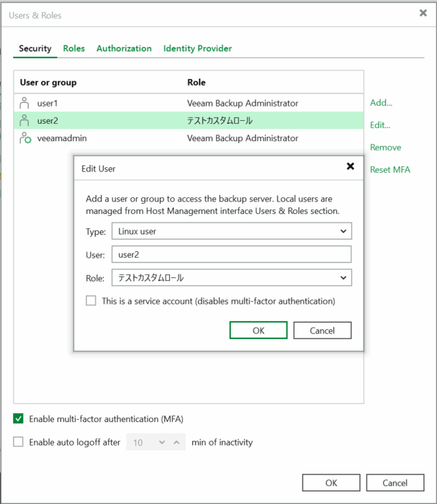This screenshot has height=504, width=437.
Task: Click the user1 person icon
Action: point(24,103)
